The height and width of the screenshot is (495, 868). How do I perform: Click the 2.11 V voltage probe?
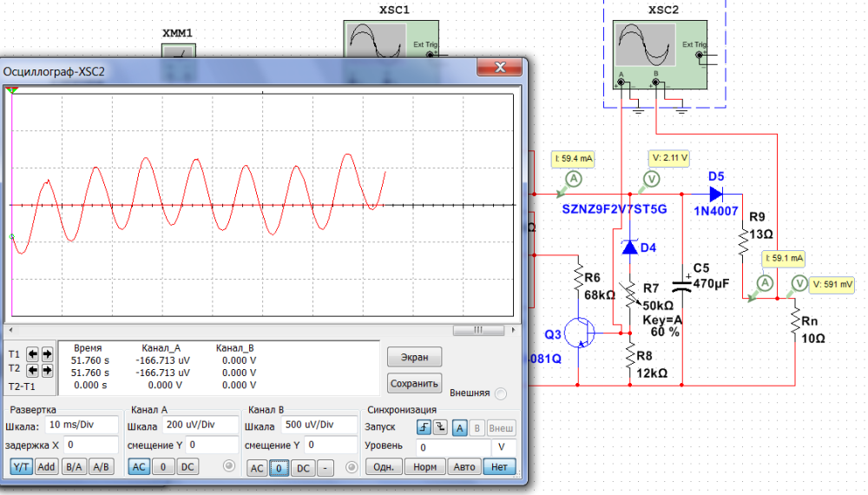pyautogui.click(x=649, y=178)
